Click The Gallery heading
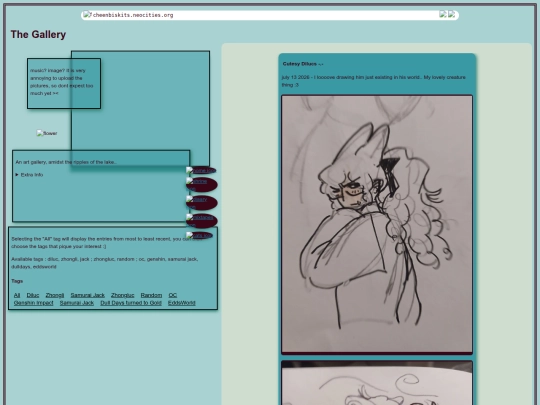Viewport: 540px width, 405px height. [38, 34]
